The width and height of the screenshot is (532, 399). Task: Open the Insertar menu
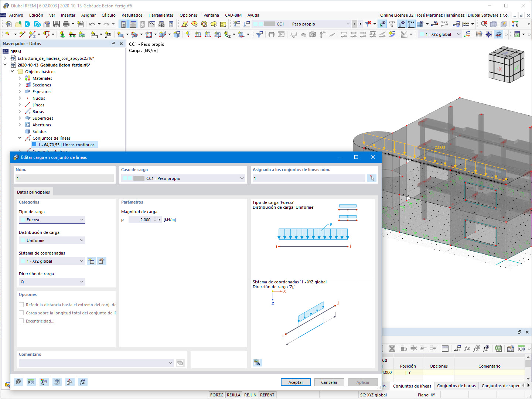point(68,15)
